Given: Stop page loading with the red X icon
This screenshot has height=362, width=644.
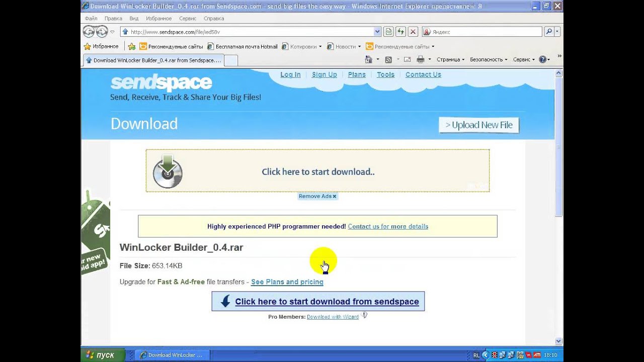Looking at the screenshot, I should click(413, 32).
